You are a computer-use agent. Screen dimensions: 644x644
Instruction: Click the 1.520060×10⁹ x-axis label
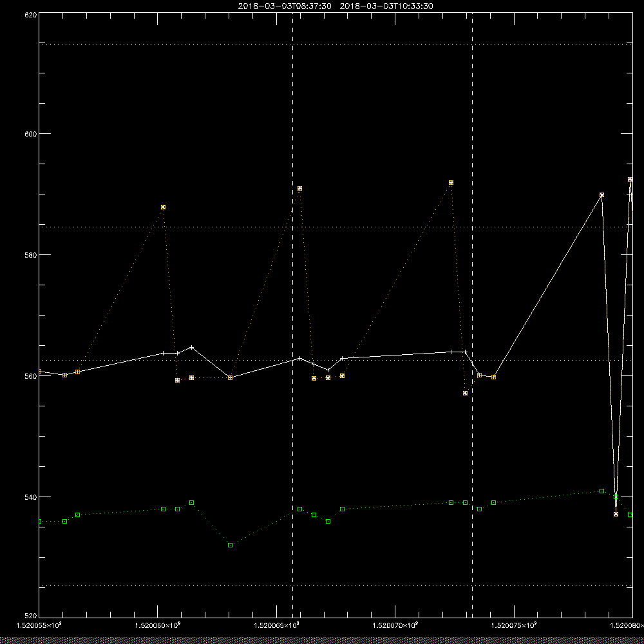click(x=158, y=625)
